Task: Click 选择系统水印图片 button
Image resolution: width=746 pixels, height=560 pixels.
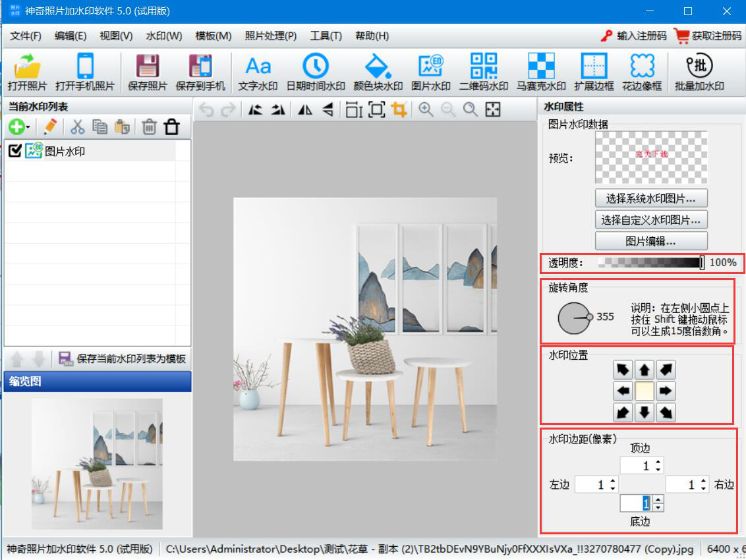Action: click(x=651, y=198)
